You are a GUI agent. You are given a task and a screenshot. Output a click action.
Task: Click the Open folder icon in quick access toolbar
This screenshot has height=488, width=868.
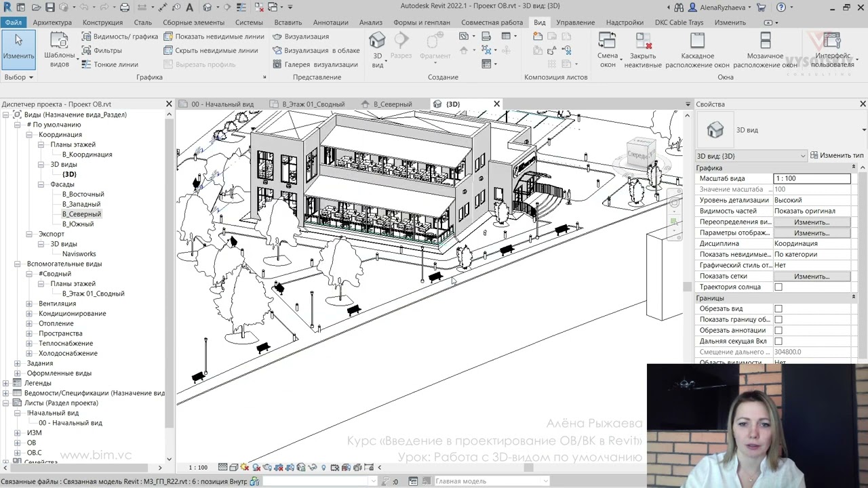point(35,7)
